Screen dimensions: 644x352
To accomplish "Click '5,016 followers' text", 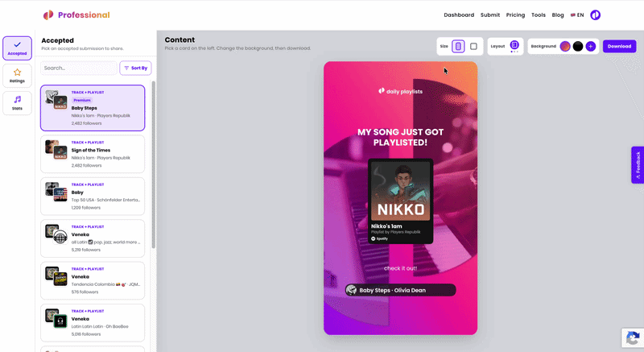I will pos(86,334).
